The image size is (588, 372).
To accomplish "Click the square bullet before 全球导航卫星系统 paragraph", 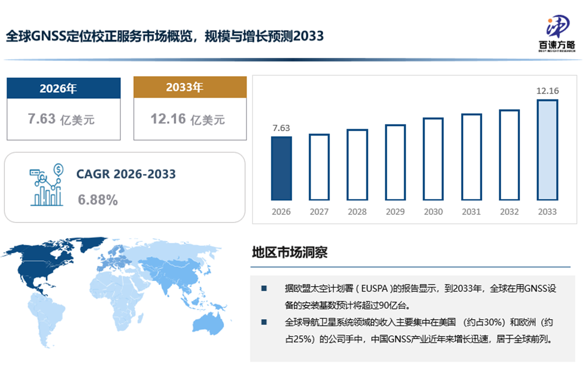I will (264, 322).
